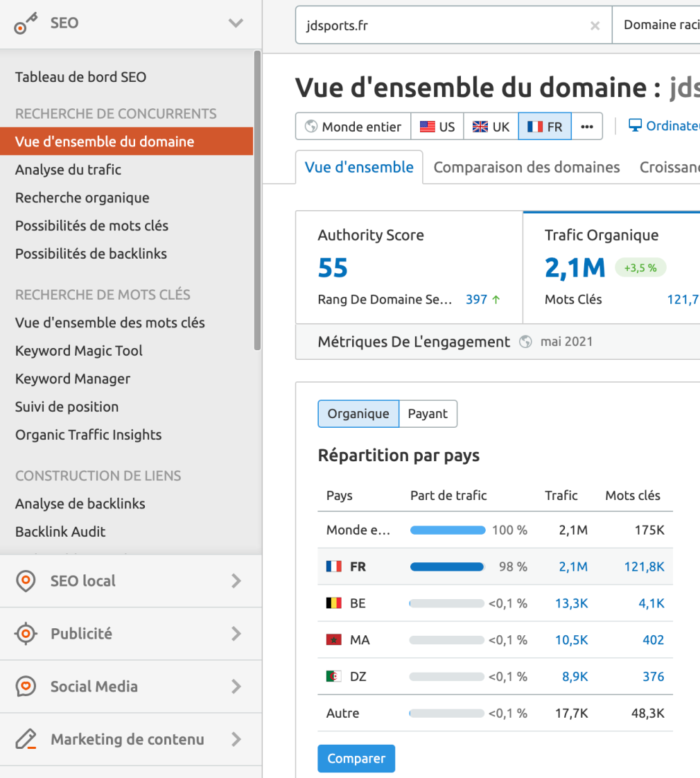Screen dimensions: 700x778
Task: Click the +3,5 % growth badge
Action: 640,268
